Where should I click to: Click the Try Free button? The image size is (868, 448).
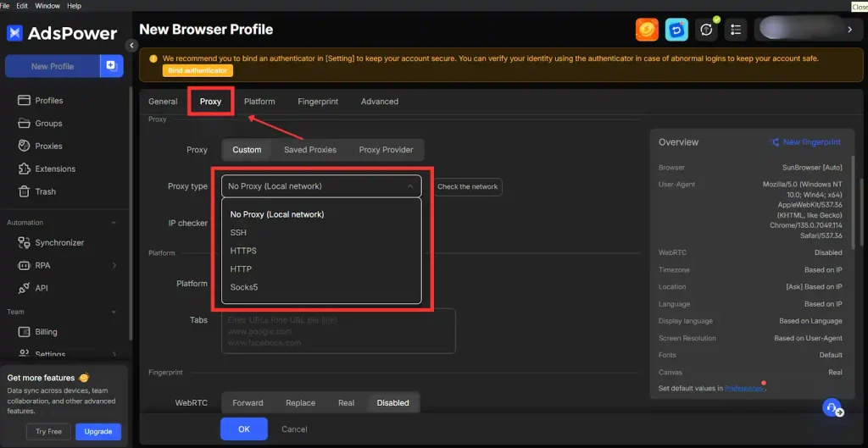click(48, 431)
